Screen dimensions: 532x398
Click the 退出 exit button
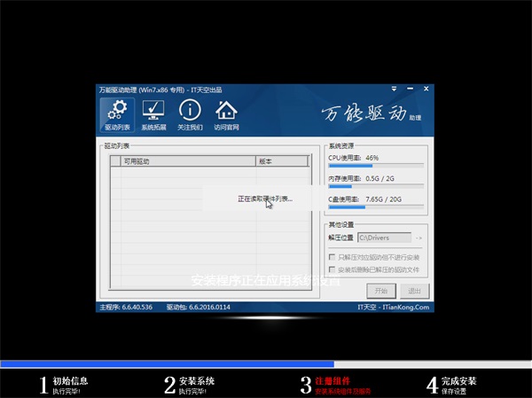412,291
